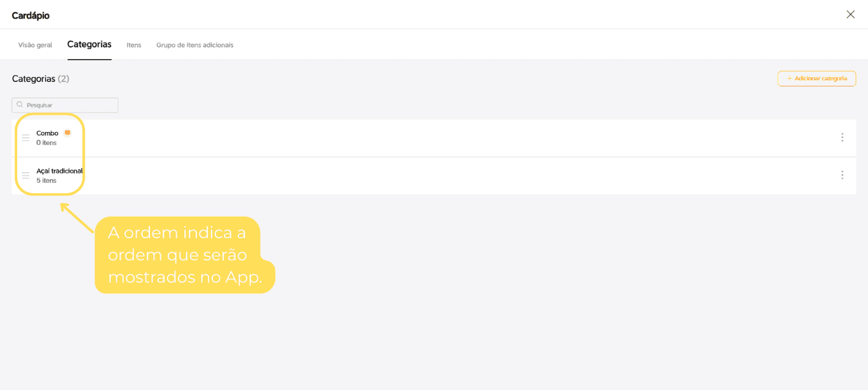The height and width of the screenshot is (390, 868).
Task: Click the magnifier icon in search box
Action: (x=20, y=105)
